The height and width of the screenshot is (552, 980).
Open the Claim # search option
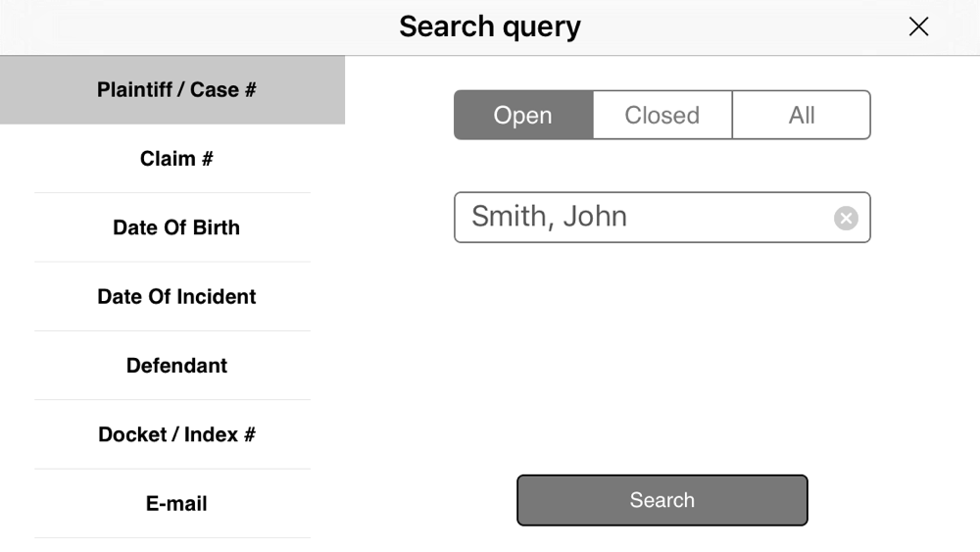[x=172, y=159]
